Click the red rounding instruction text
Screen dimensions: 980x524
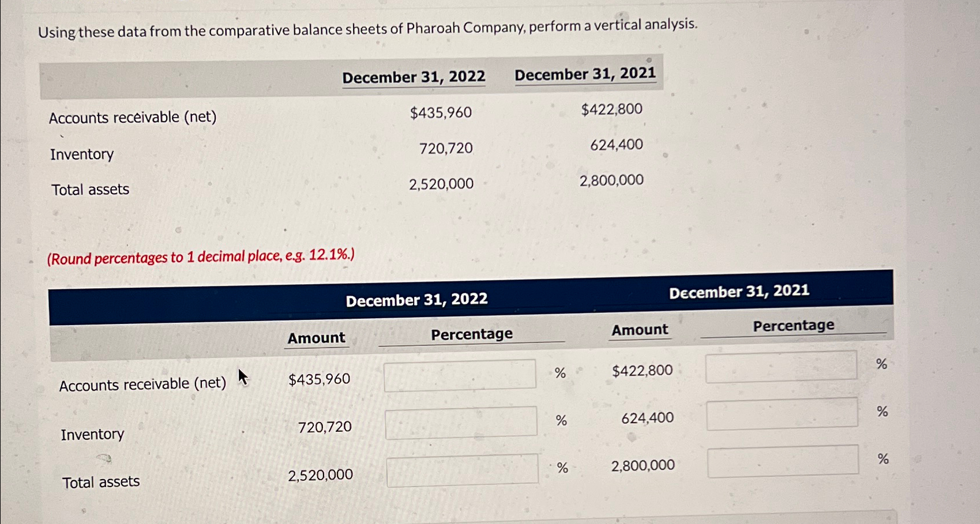coord(201,257)
